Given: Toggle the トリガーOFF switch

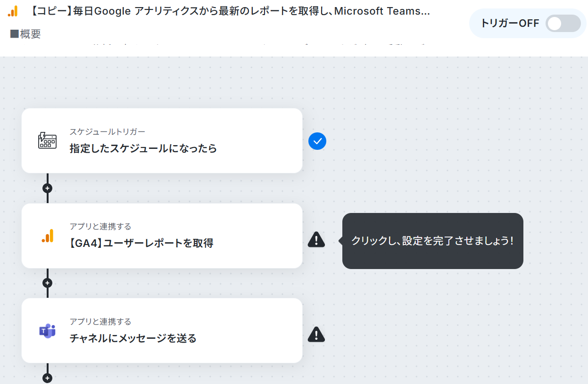Looking at the screenshot, I should [563, 23].
